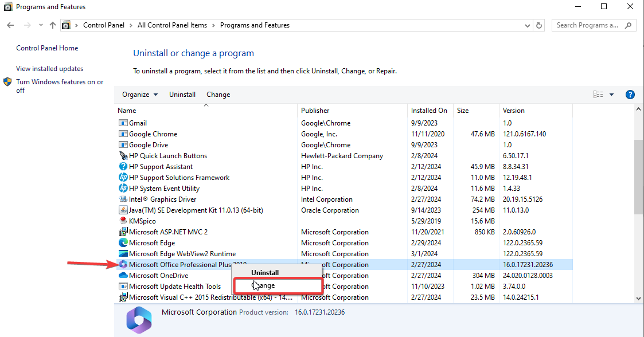Open the address bar history dropdown
The width and height of the screenshot is (644, 337).
click(x=527, y=25)
